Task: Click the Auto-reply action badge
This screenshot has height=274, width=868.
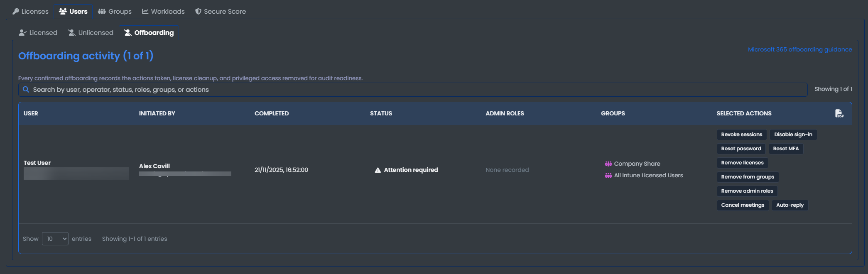Action: (x=790, y=205)
